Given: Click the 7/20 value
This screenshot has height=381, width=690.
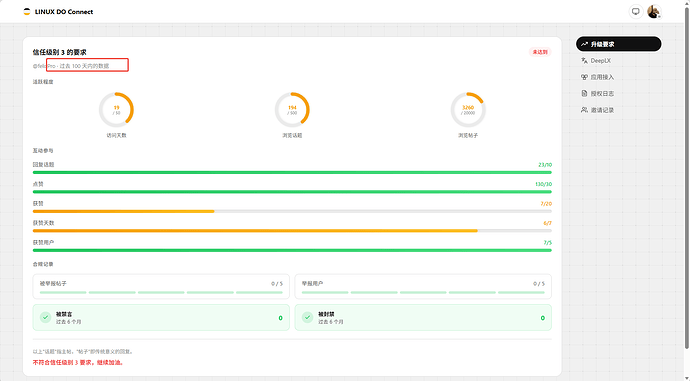Looking at the screenshot, I should point(546,204).
